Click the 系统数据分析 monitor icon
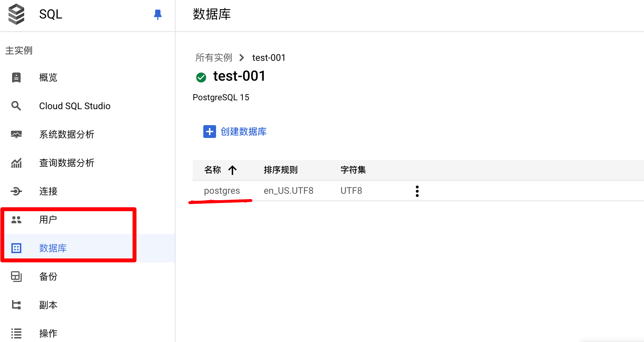The height and width of the screenshot is (342, 644). tap(16, 134)
